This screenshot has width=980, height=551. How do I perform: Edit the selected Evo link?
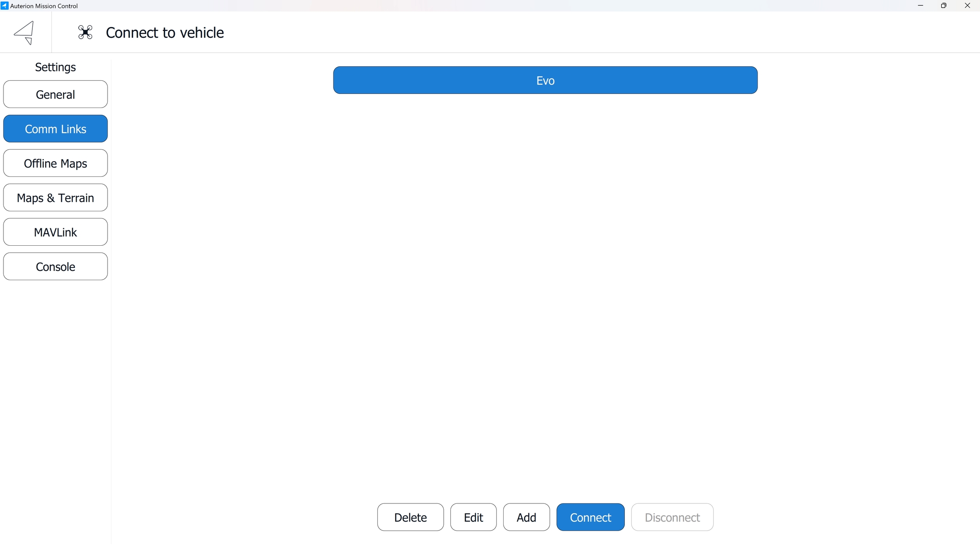(473, 517)
